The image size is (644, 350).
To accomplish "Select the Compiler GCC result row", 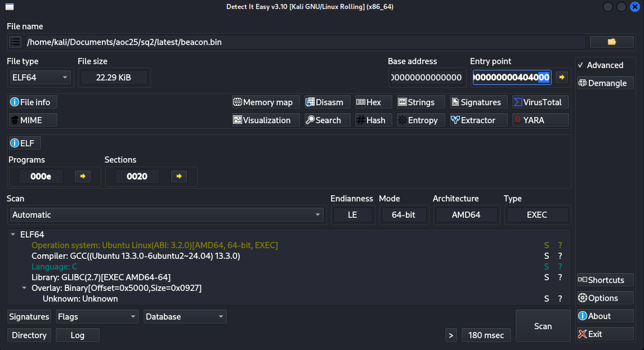I will coord(136,256).
